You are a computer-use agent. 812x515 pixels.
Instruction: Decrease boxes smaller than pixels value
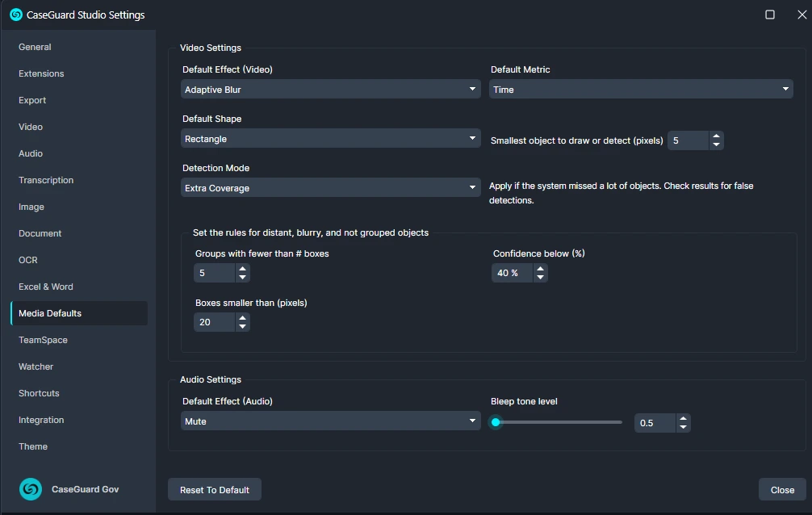(x=242, y=326)
